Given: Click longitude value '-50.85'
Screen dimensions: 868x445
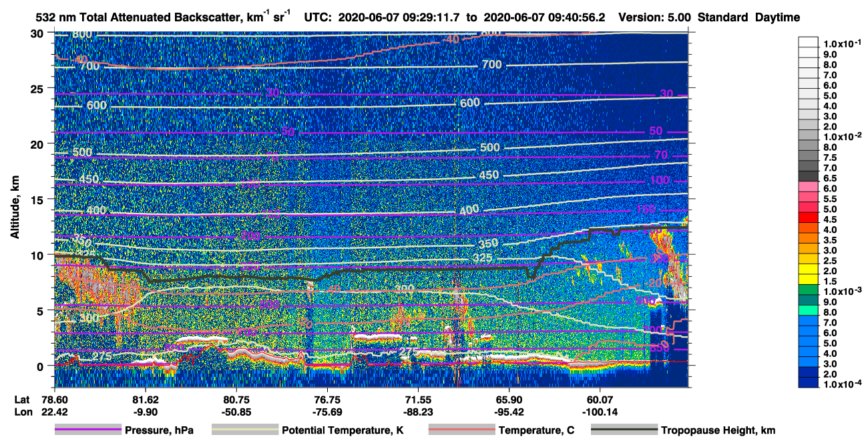Looking at the screenshot, I should pos(236,412).
